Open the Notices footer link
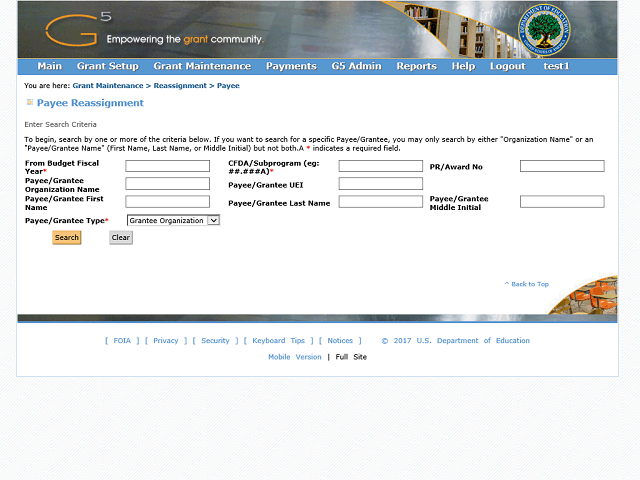Image resolution: width=640 pixels, height=480 pixels. [340, 340]
